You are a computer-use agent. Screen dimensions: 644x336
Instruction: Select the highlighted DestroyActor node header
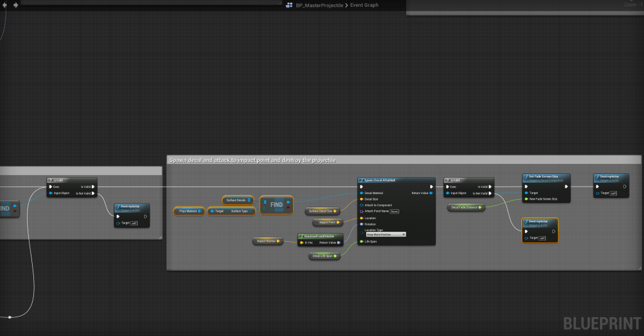point(540,222)
